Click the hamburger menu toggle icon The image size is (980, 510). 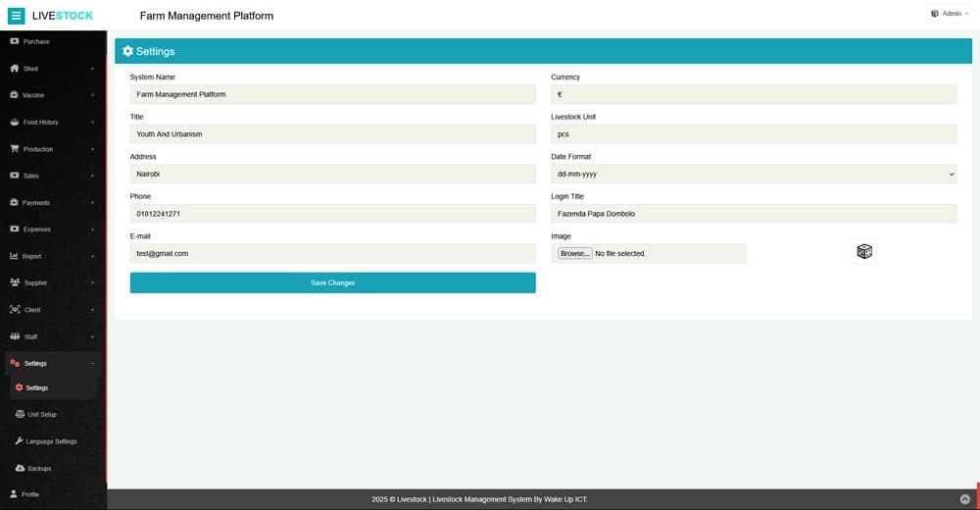click(x=16, y=16)
